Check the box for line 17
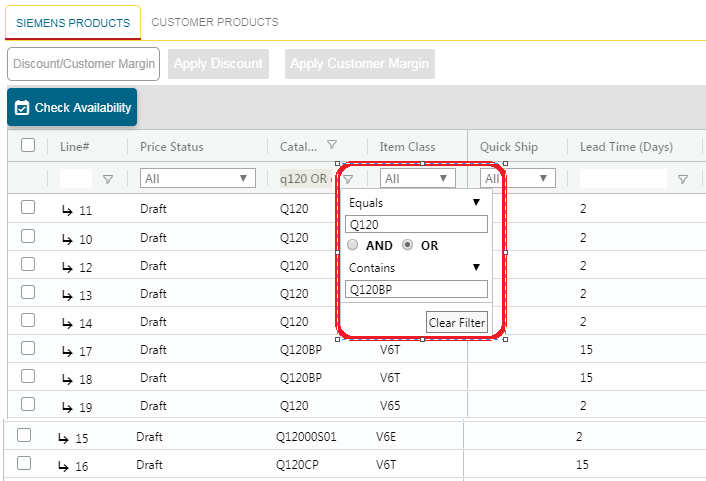Image resolution: width=706 pixels, height=481 pixels. click(28, 348)
